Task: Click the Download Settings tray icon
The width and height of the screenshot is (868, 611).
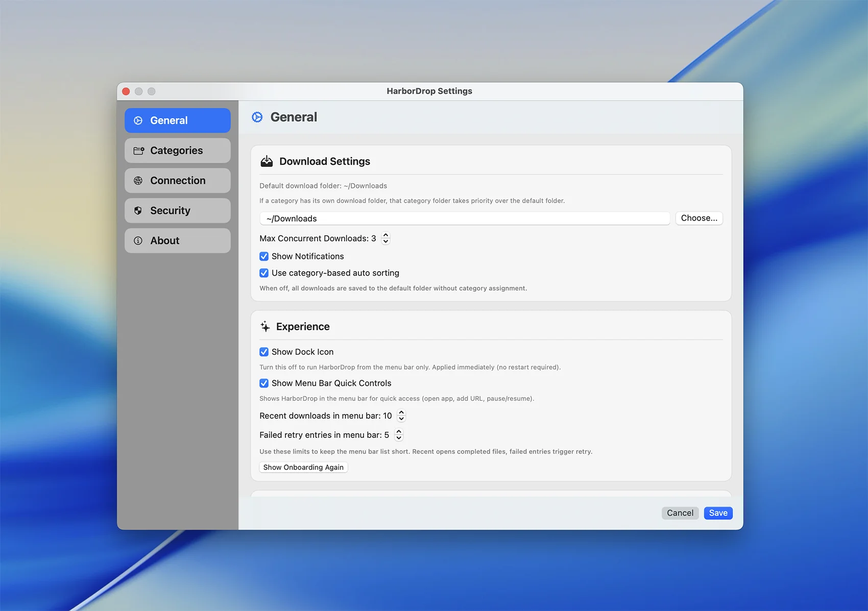Action: pos(267,161)
